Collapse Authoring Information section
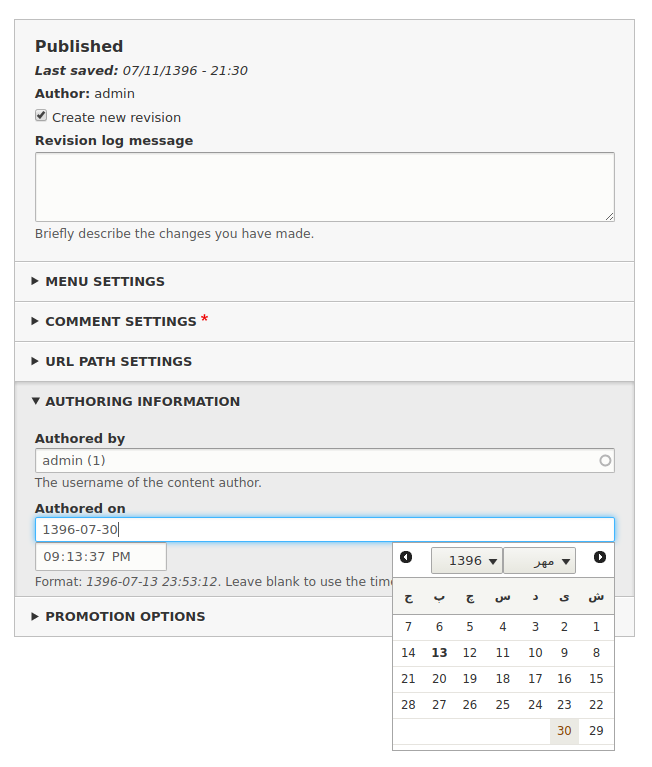The height and width of the screenshot is (767, 652). point(143,402)
